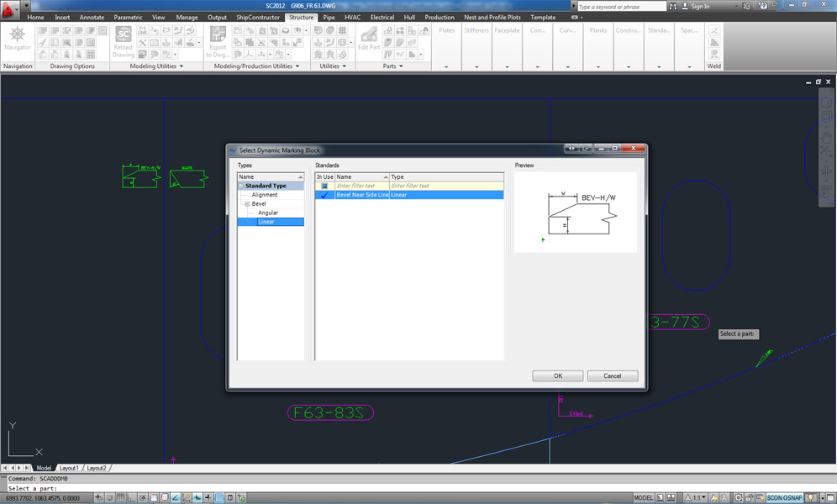837x504 pixels.
Task: Click Cancel in the dialog
Action: coord(613,376)
